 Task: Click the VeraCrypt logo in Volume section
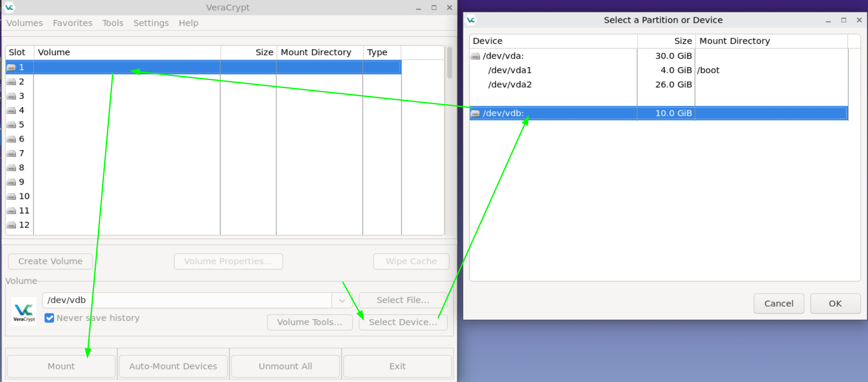click(x=24, y=312)
